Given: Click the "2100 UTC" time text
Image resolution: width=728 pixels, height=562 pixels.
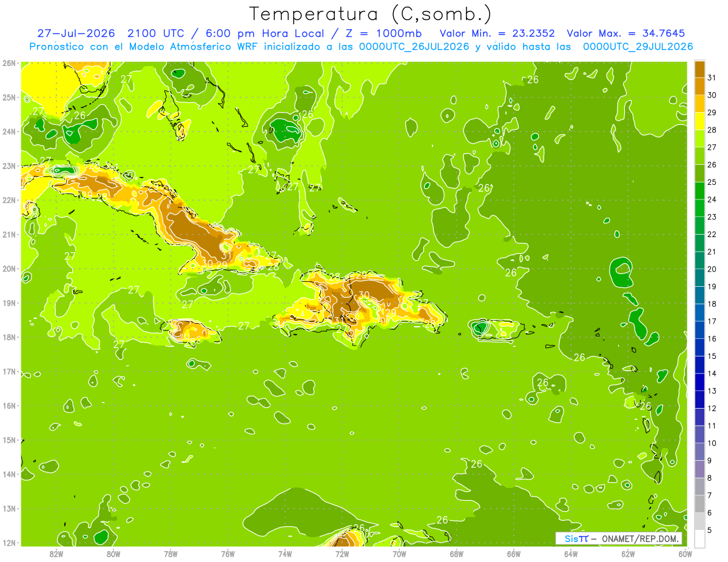Looking at the screenshot, I should (x=157, y=33).
